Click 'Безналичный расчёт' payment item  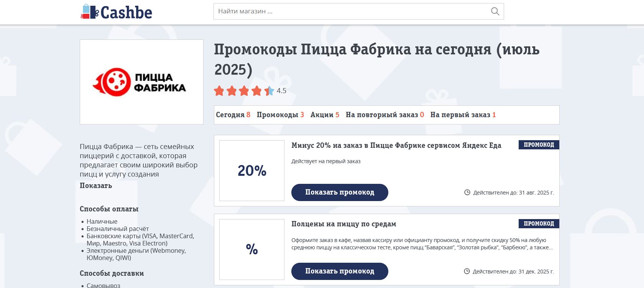coord(118,229)
